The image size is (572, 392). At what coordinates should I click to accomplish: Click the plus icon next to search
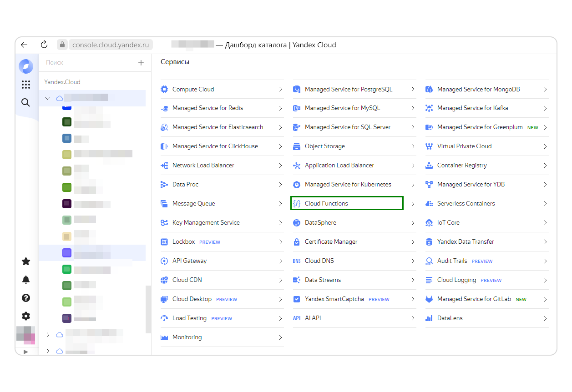click(141, 63)
